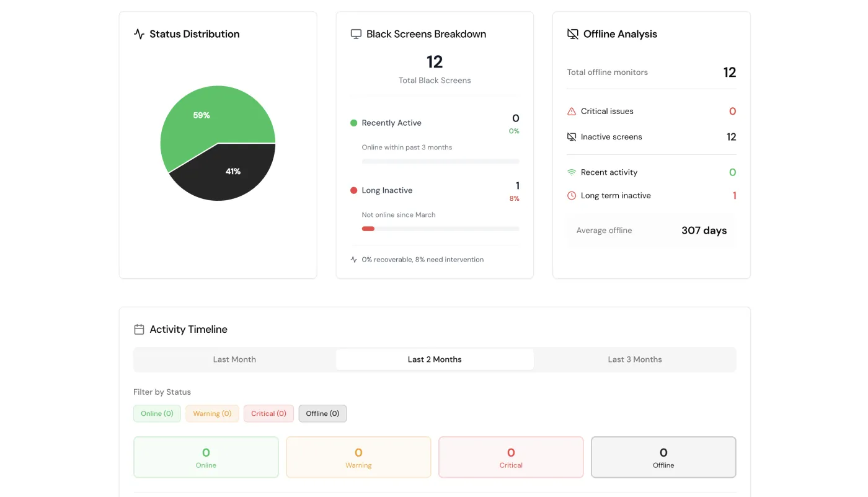Click the Critical issues warning triangle icon
The image size is (868, 497).
(x=572, y=112)
